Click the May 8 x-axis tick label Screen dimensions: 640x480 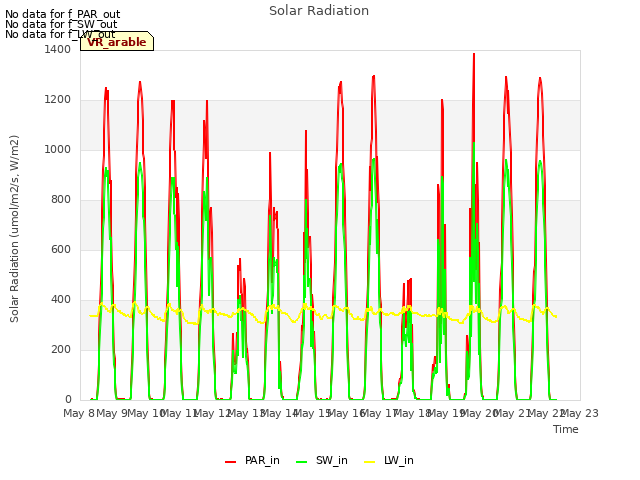click(x=78, y=413)
